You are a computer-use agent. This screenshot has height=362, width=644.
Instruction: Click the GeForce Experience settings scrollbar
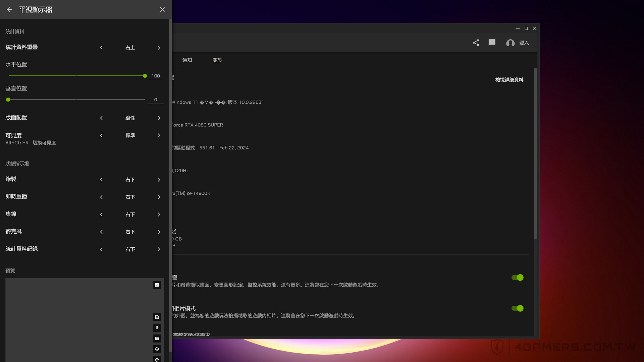(x=536, y=154)
